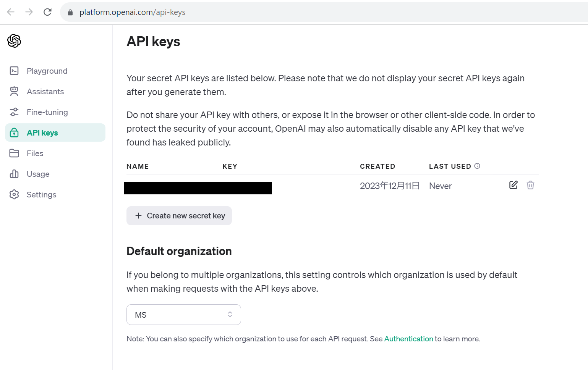This screenshot has width=588, height=370.
Task: Click the NAME column header
Action: [x=138, y=166]
